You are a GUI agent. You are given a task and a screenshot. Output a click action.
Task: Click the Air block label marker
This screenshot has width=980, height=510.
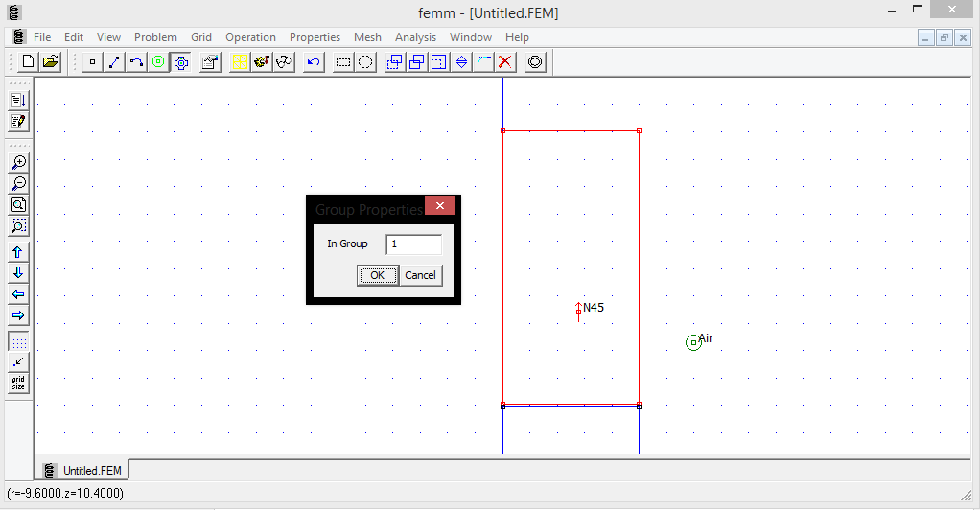click(693, 342)
